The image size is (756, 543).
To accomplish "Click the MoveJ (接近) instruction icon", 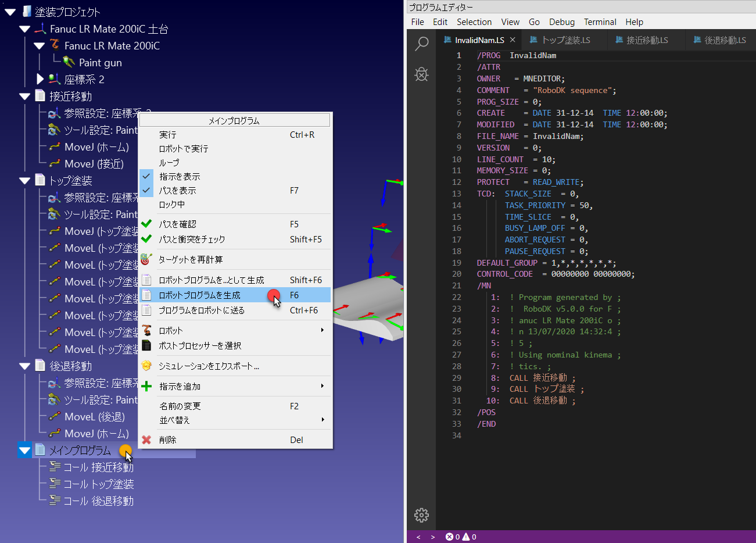I will 55,163.
